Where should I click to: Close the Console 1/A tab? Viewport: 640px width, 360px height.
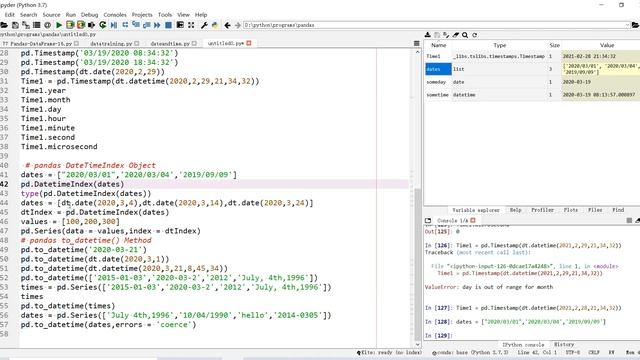click(473, 220)
